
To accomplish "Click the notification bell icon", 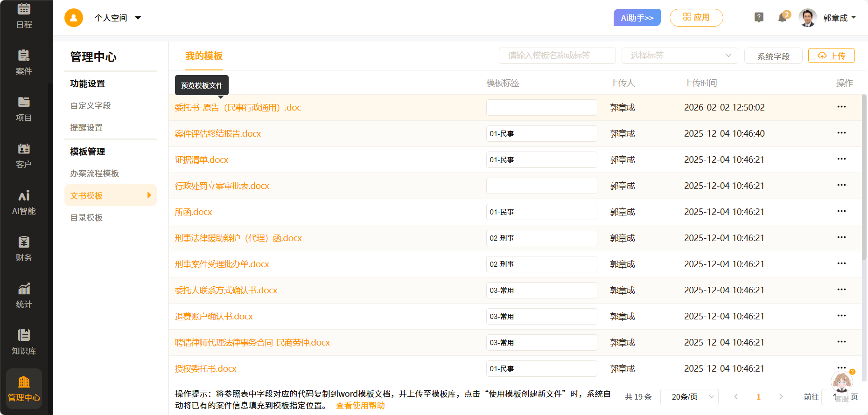I will [x=783, y=18].
